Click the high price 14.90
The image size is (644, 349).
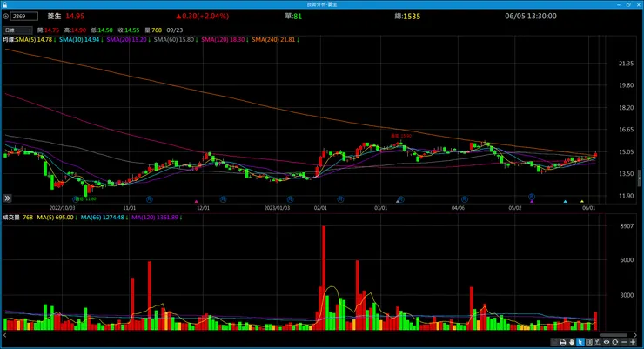pos(78,30)
